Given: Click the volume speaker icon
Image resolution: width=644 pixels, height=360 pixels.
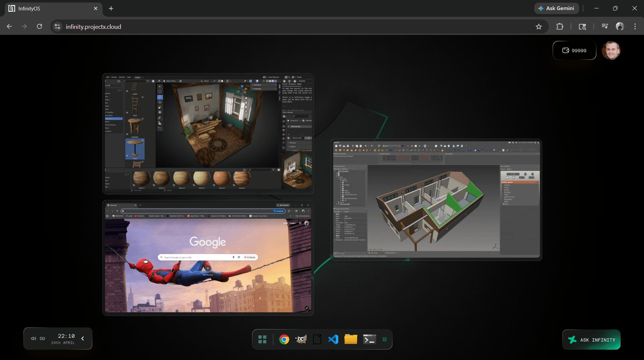Looking at the screenshot, I should [34, 339].
